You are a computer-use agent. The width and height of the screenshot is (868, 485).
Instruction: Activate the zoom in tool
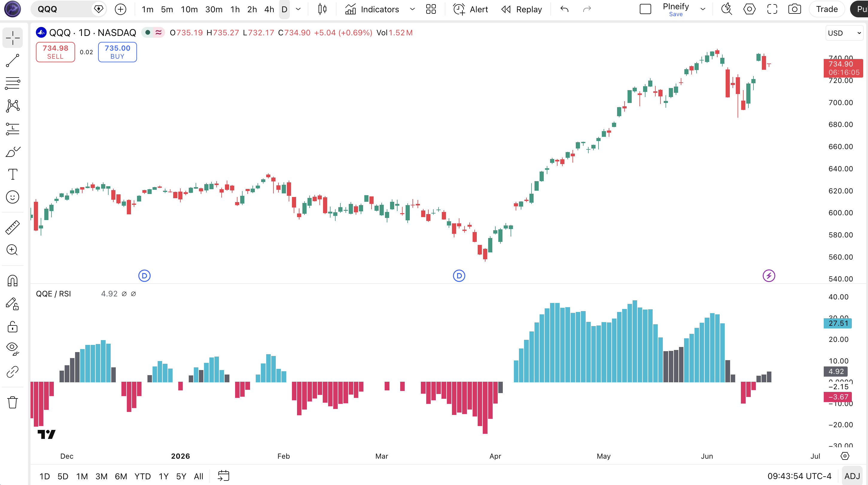[x=13, y=250]
